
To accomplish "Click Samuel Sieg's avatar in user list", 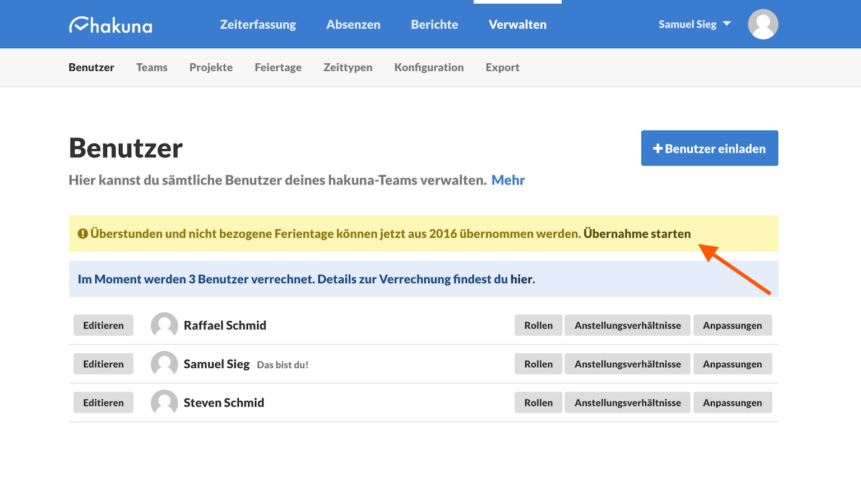I will click(164, 364).
